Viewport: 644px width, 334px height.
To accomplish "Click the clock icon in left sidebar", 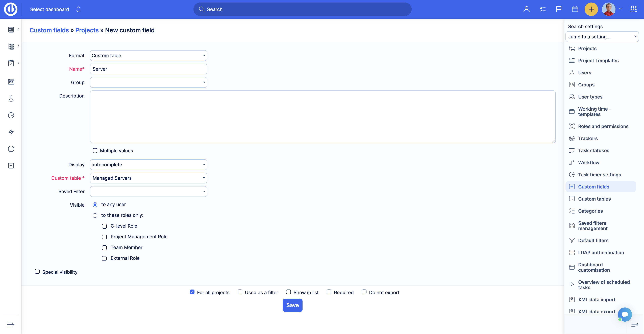I will [x=11, y=115].
